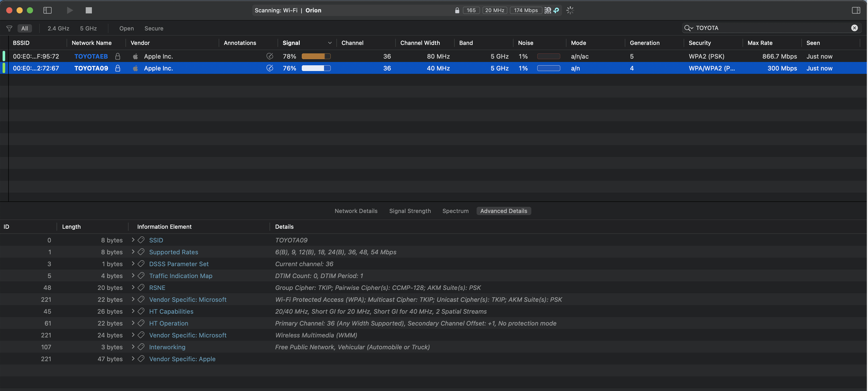Expand the RSNE element
This screenshot has width=868, height=391.
click(x=133, y=287)
